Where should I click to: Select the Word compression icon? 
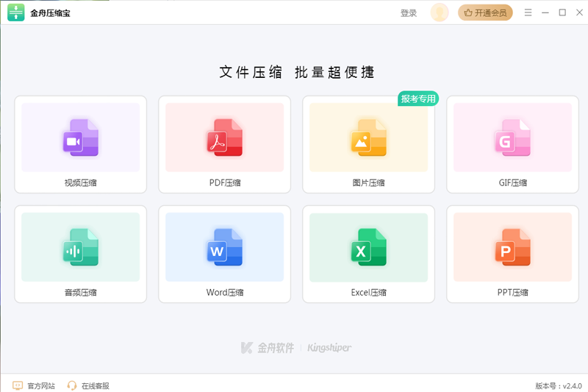[x=224, y=247]
